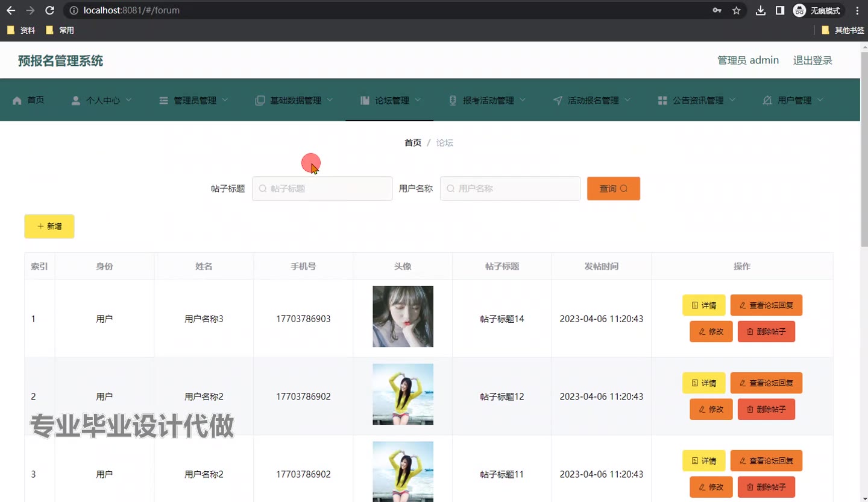This screenshot has width=868, height=502.
Task: Open the browser downloads icon
Action: pos(761,10)
